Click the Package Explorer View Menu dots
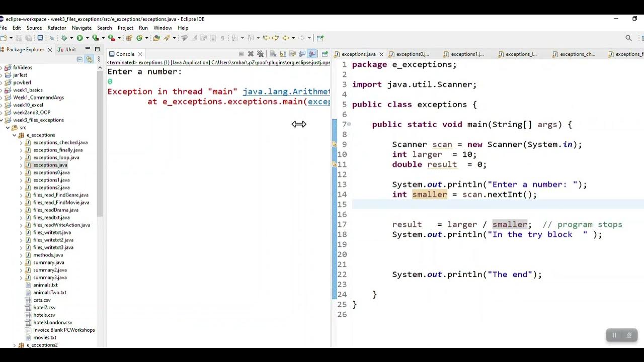The width and height of the screenshot is (644, 362). pos(99,59)
